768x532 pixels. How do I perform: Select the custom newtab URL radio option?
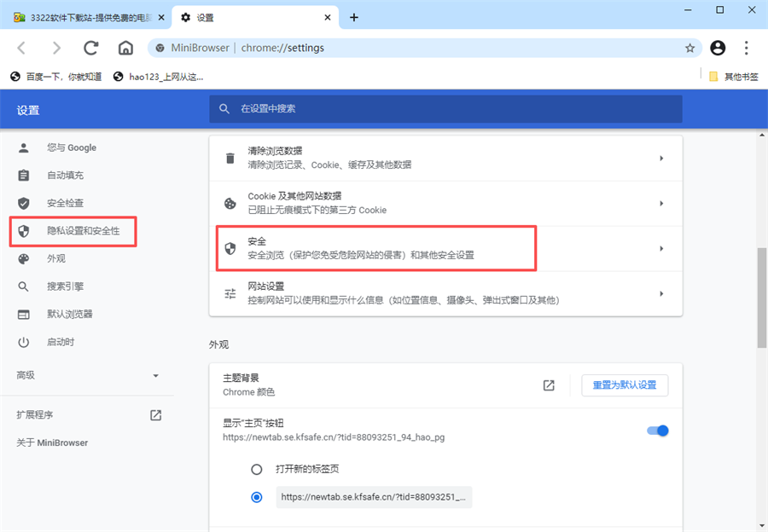coord(257,497)
